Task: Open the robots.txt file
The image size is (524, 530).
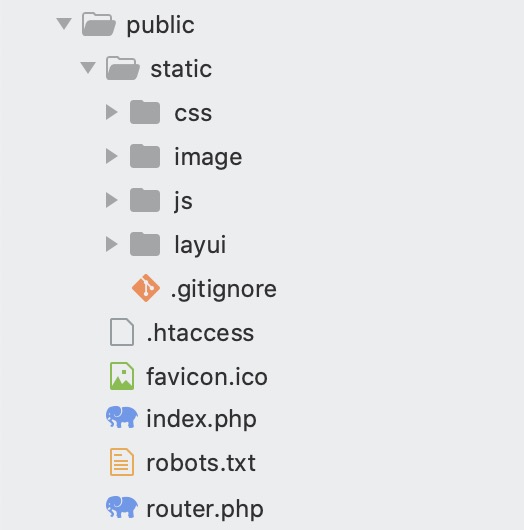Action: [x=201, y=462]
